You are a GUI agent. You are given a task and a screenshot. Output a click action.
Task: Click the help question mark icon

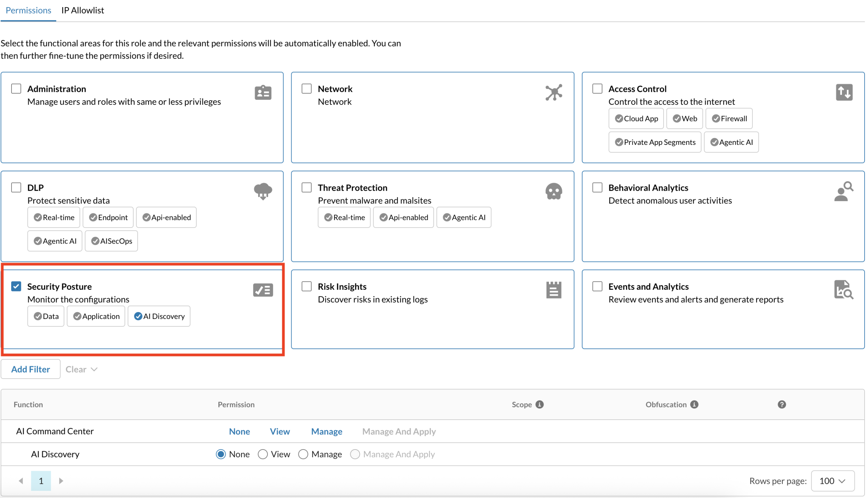pyautogui.click(x=782, y=404)
